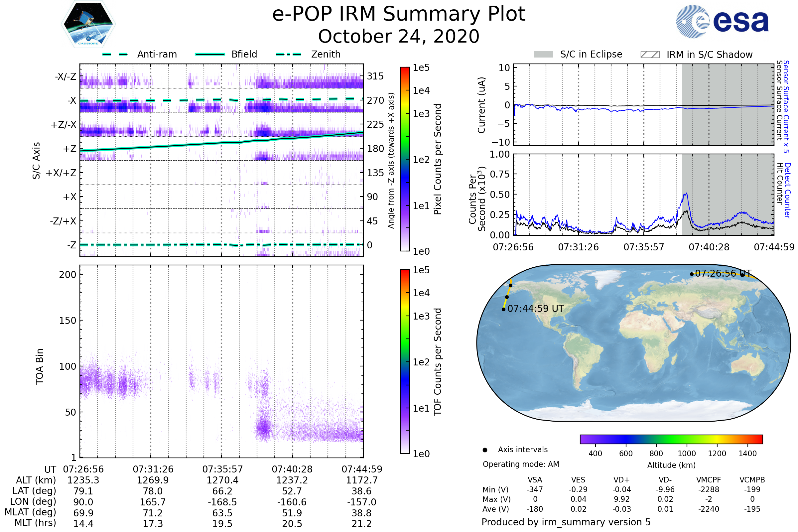Click the 07:26:56 UT start point on map
The image size is (798, 532).
pyautogui.click(x=692, y=274)
